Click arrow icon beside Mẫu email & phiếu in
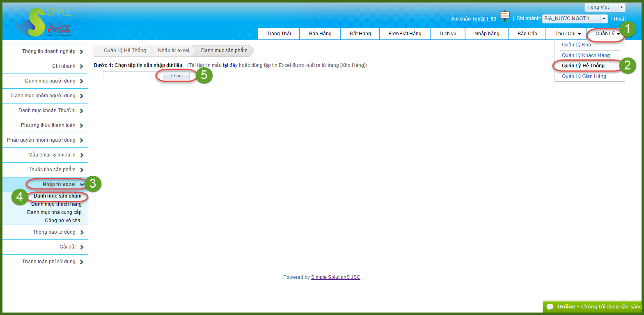 click(x=82, y=155)
